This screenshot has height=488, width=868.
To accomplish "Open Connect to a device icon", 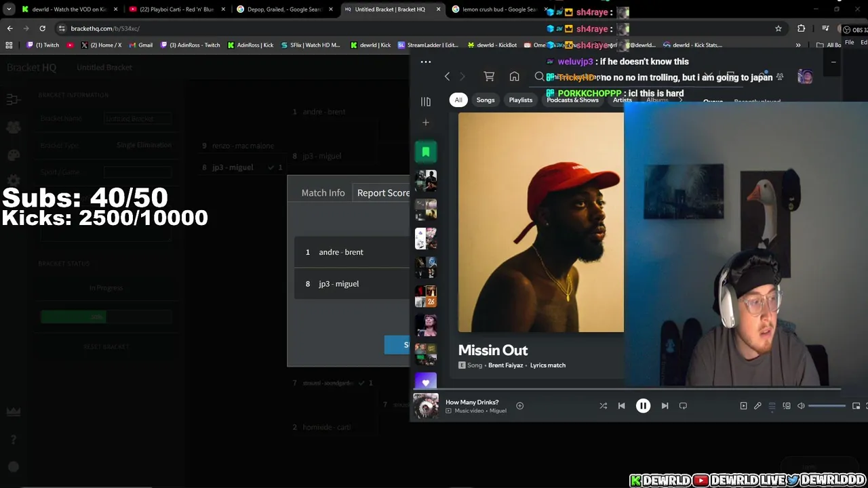I will (787, 406).
